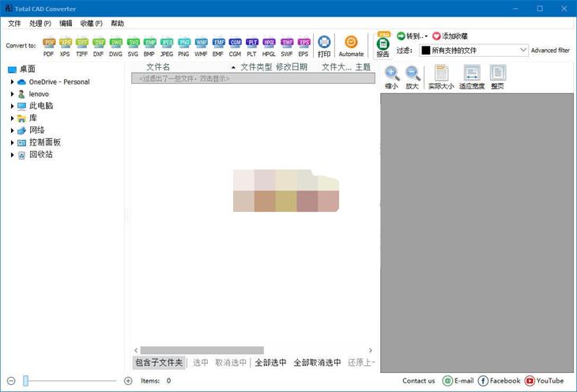
Task: Add current folder to favorites (添加收藏)
Action: point(450,36)
